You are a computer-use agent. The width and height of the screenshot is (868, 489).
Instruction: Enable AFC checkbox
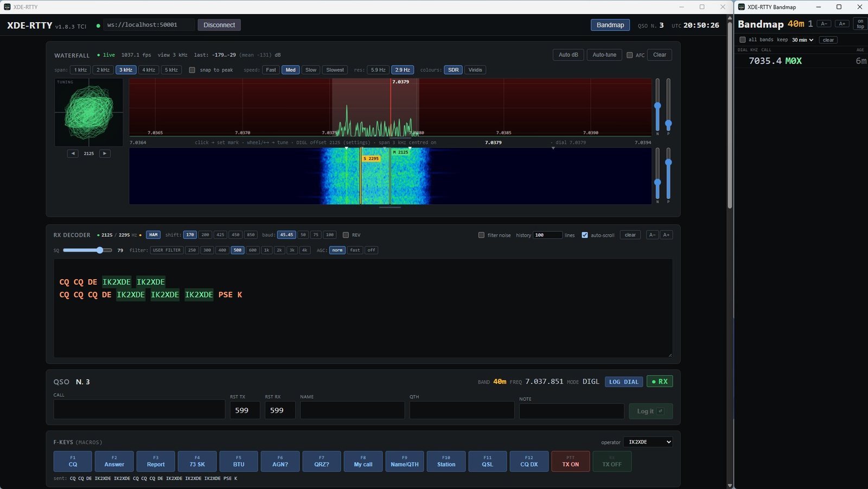(630, 55)
